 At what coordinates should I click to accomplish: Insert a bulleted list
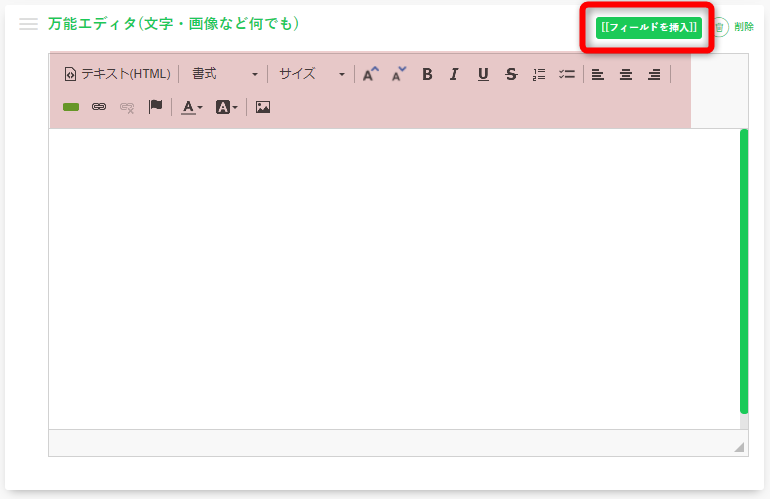click(567, 74)
